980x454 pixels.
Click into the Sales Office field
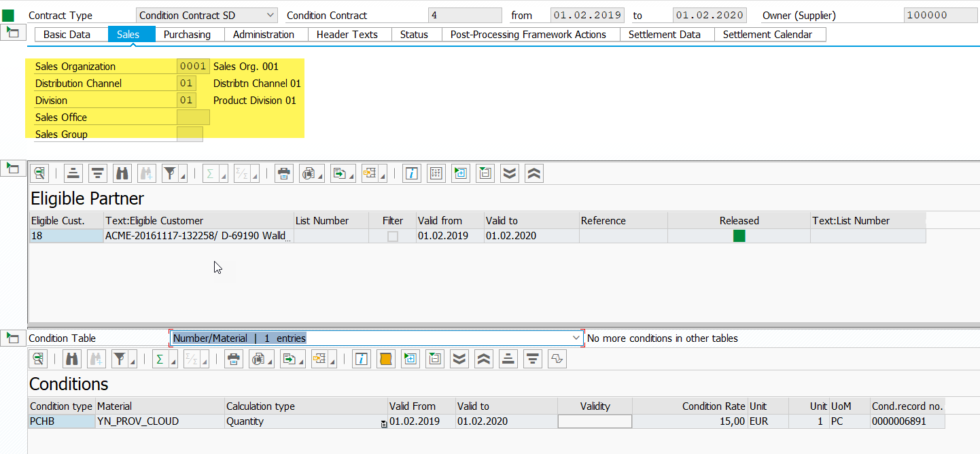193,118
